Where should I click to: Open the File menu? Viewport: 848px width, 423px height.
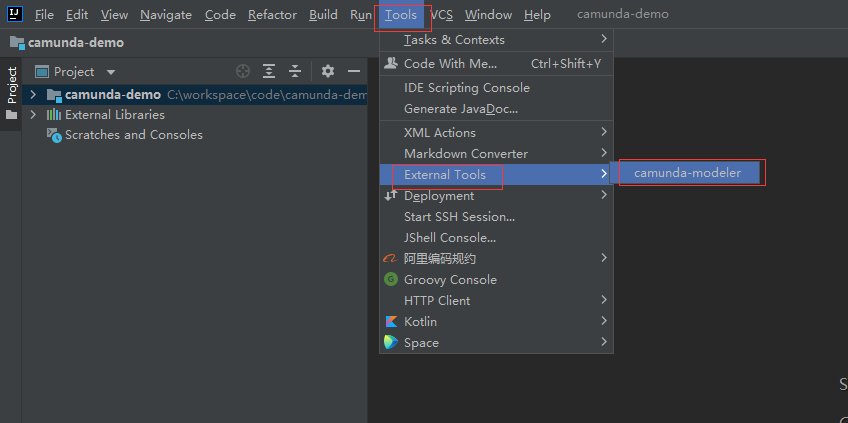44,15
